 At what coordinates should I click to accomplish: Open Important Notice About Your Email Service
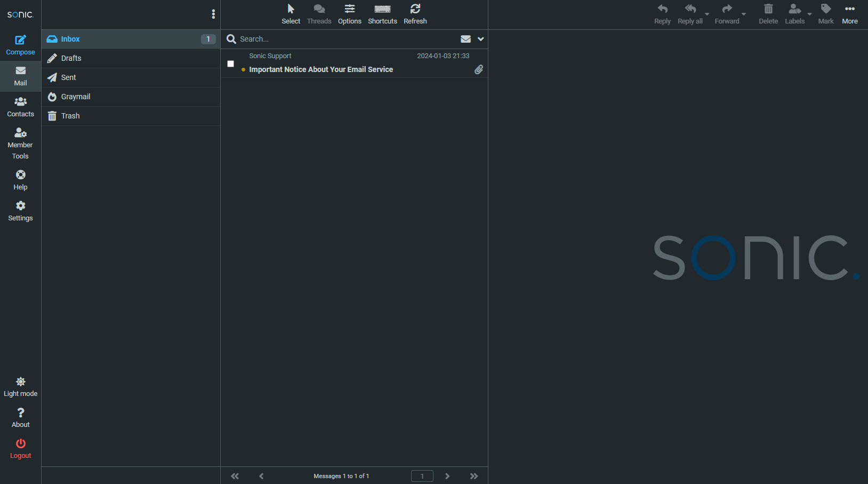point(321,69)
